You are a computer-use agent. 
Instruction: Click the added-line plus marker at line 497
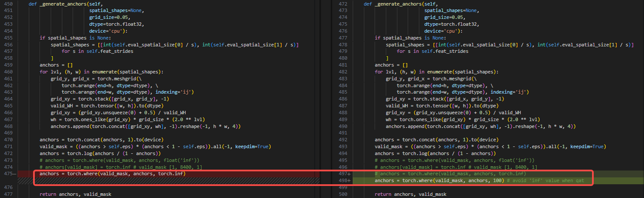coord(348,174)
